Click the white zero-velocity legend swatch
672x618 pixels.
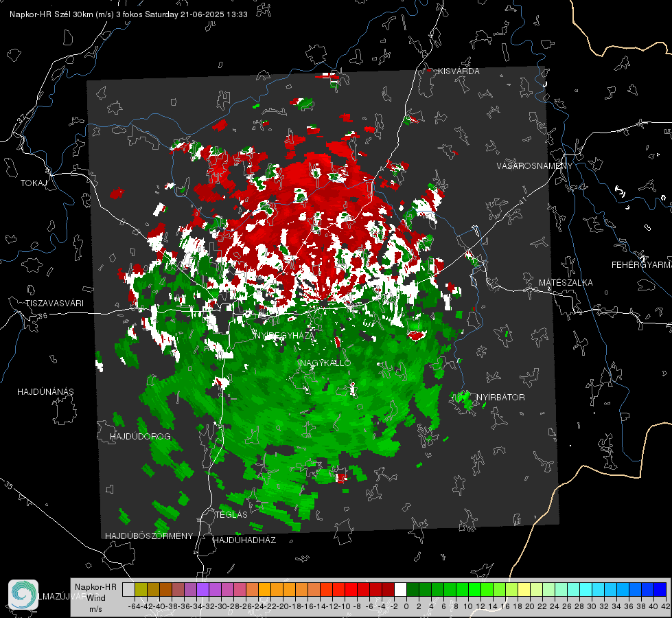tap(400, 589)
